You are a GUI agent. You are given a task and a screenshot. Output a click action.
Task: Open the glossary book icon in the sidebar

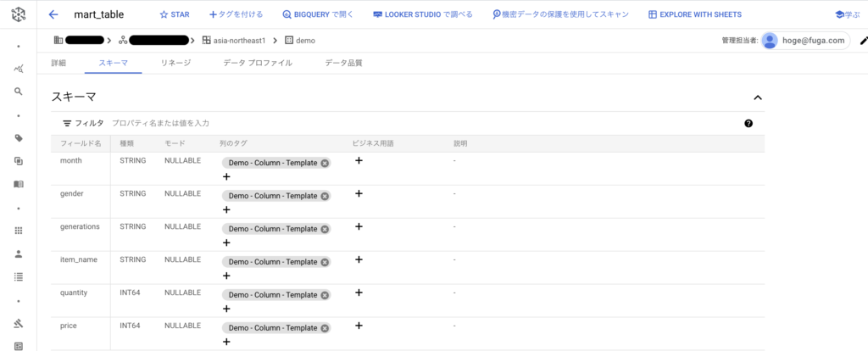pyautogui.click(x=19, y=184)
